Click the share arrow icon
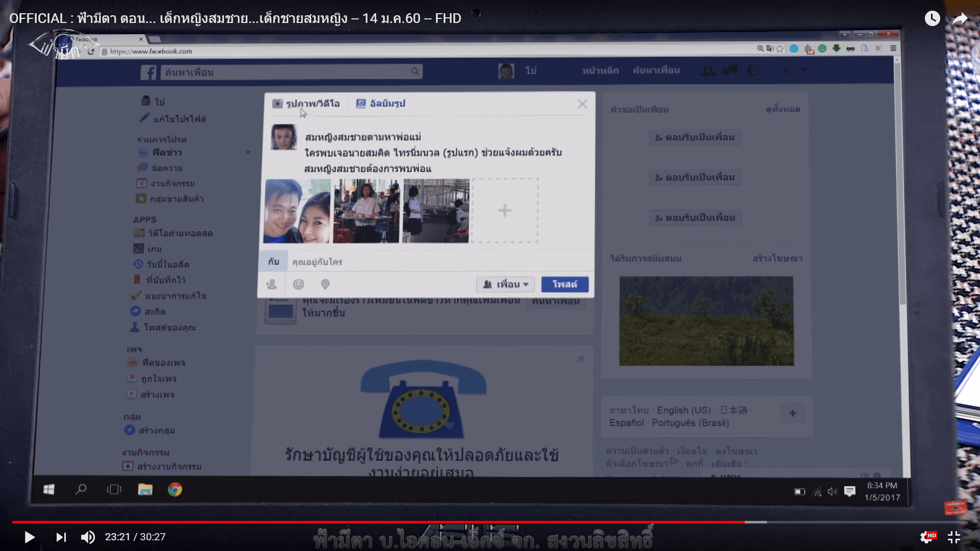980x551 pixels. click(x=960, y=19)
